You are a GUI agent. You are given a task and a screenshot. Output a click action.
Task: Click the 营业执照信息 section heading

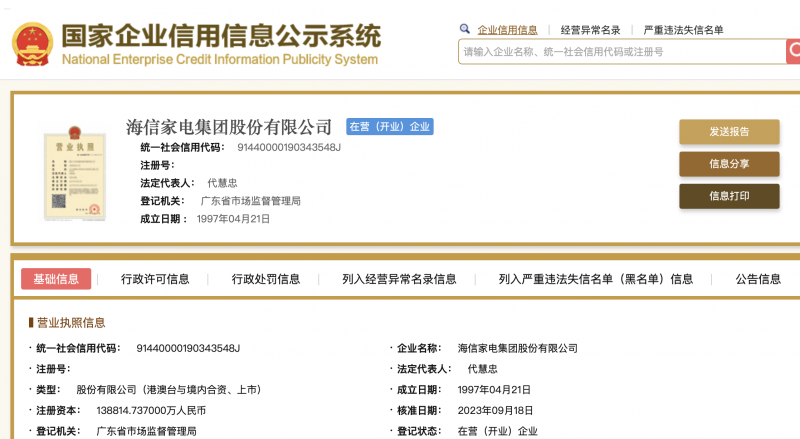tap(71, 323)
